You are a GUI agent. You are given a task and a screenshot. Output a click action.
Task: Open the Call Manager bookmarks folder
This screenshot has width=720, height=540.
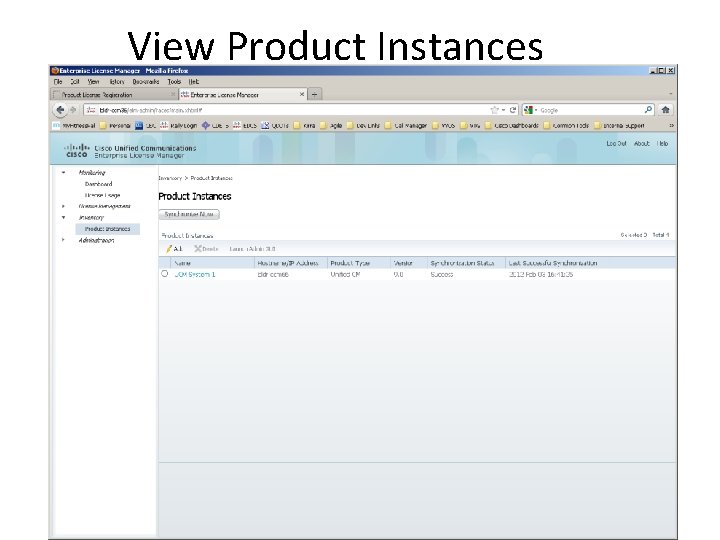point(406,125)
